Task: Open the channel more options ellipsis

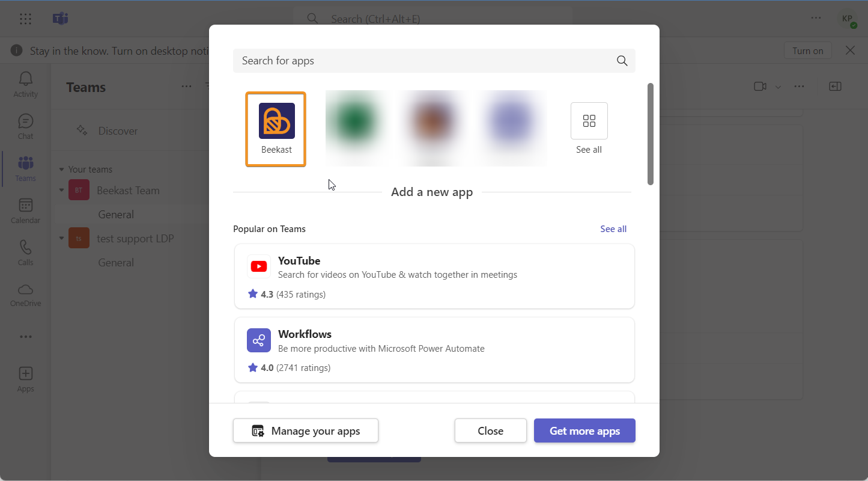Action: [x=799, y=87]
